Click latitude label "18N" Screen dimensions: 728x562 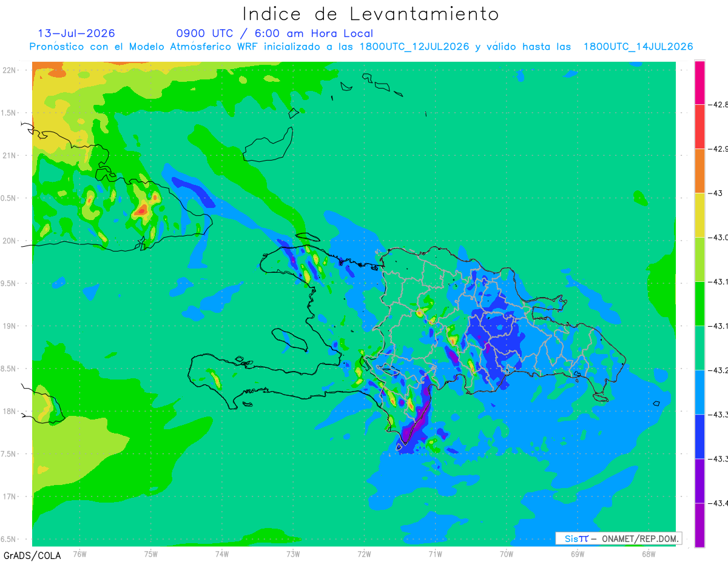(10, 412)
